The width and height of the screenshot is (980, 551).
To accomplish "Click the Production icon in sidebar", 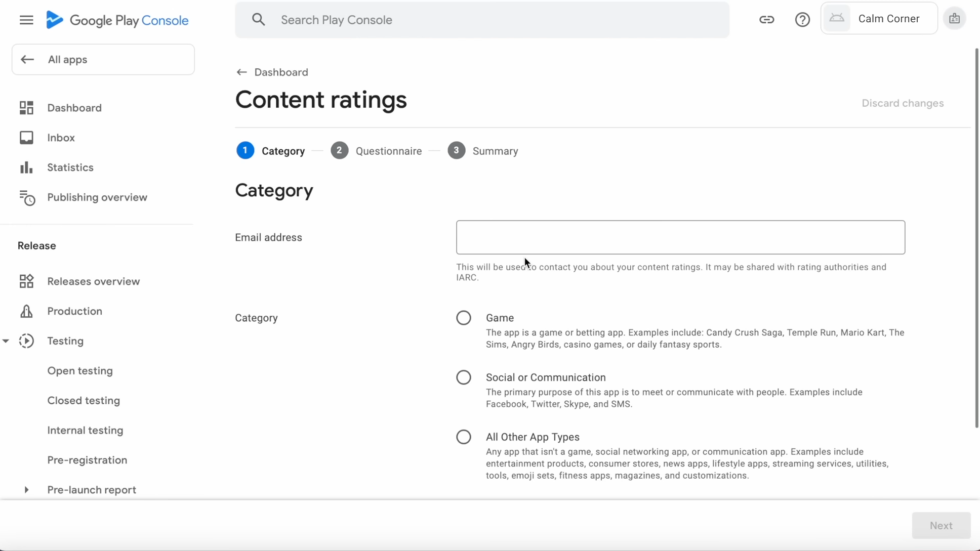I will pos(26,311).
